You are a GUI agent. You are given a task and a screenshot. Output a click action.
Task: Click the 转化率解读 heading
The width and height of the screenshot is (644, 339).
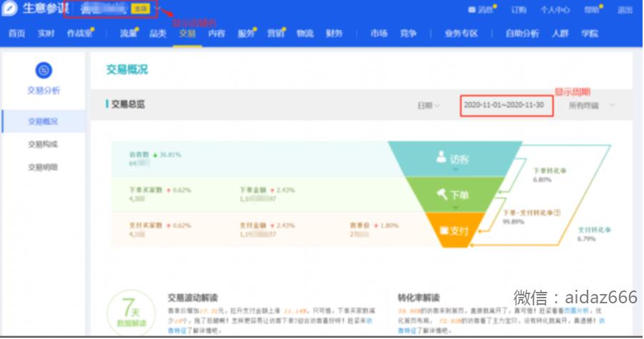418,298
